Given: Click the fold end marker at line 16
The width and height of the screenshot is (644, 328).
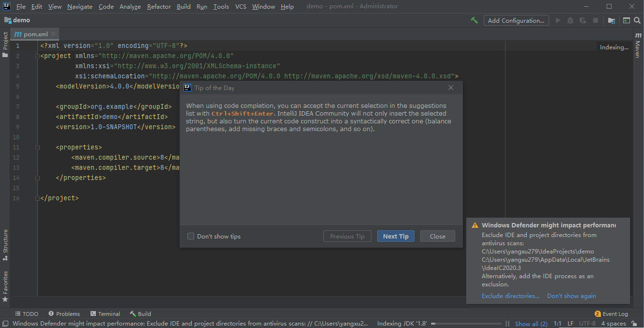Looking at the screenshot, I should (x=37, y=198).
